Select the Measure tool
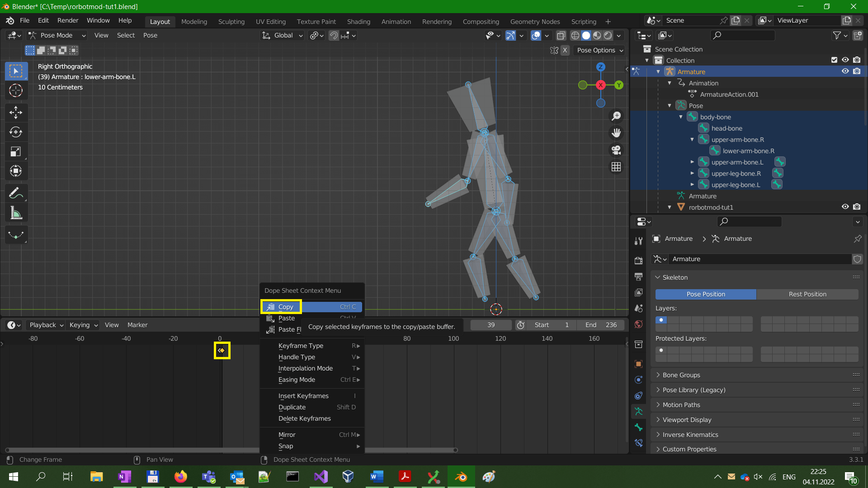This screenshot has width=868, height=488. pyautogui.click(x=16, y=212)
